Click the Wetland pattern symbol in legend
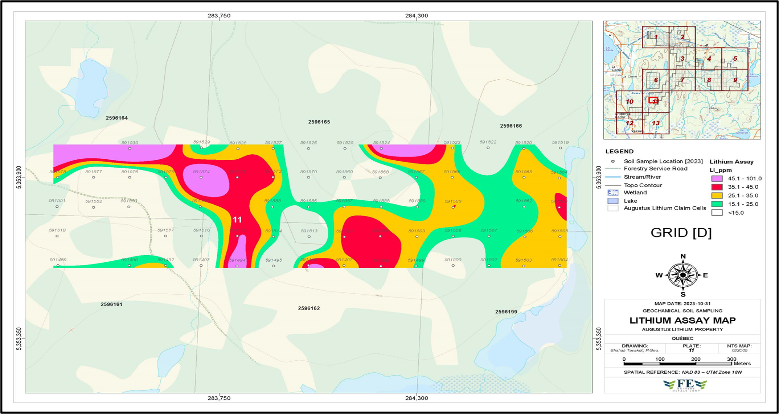Image resolution: width=780 pixels, height=414 pixels. click(613, 192)
